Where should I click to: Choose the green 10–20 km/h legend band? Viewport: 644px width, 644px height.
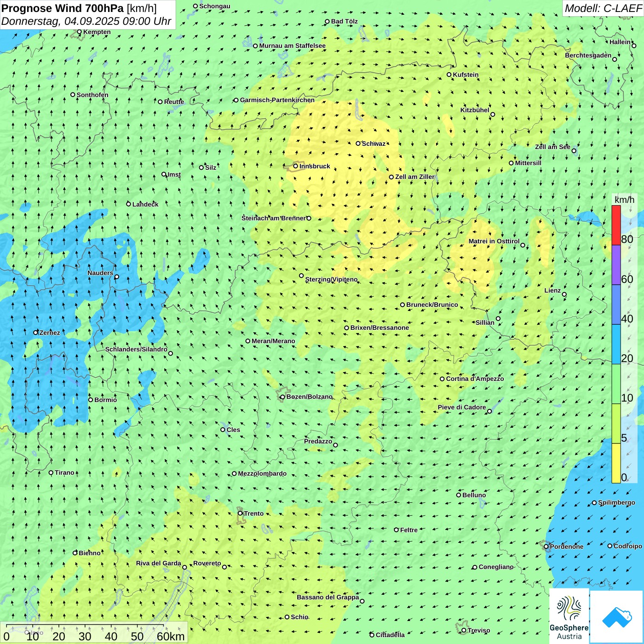pos(616,384)
